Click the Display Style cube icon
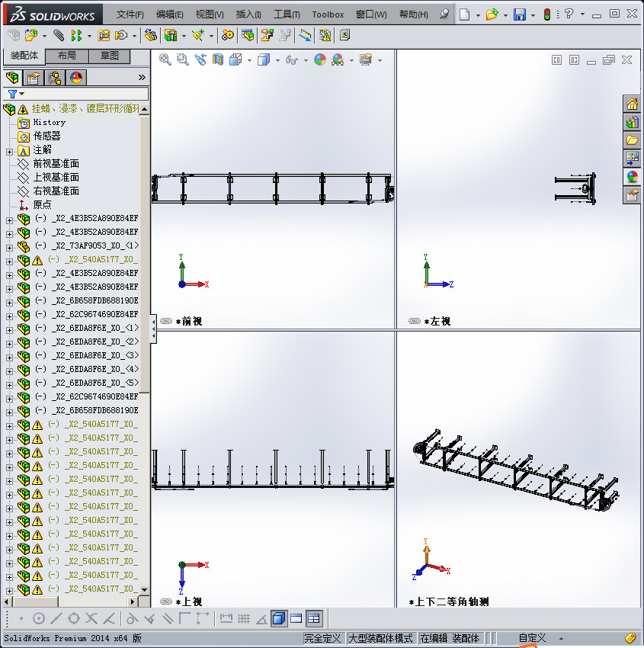644x648 pixels. [x=264, y=60]
